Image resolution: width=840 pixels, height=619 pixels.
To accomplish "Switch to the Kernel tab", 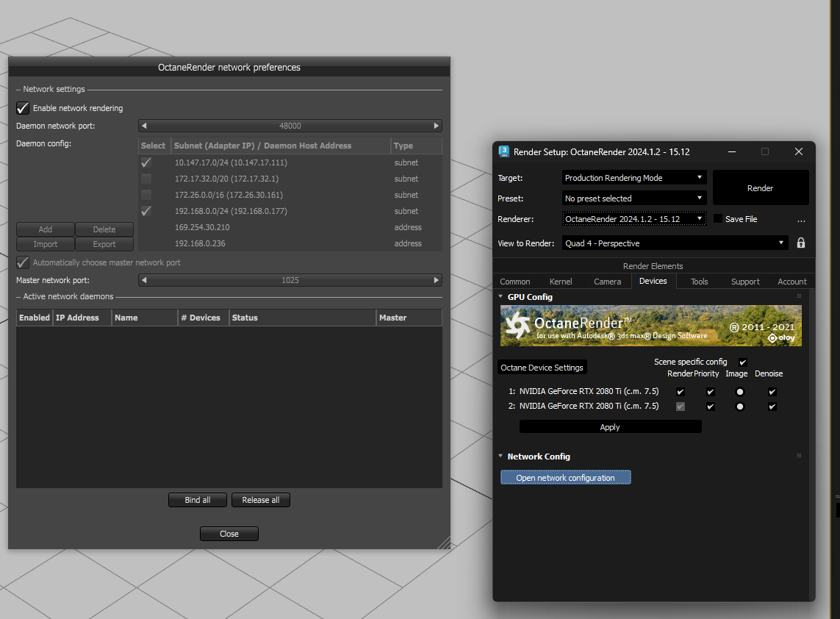I will click(x=560, y=282).
